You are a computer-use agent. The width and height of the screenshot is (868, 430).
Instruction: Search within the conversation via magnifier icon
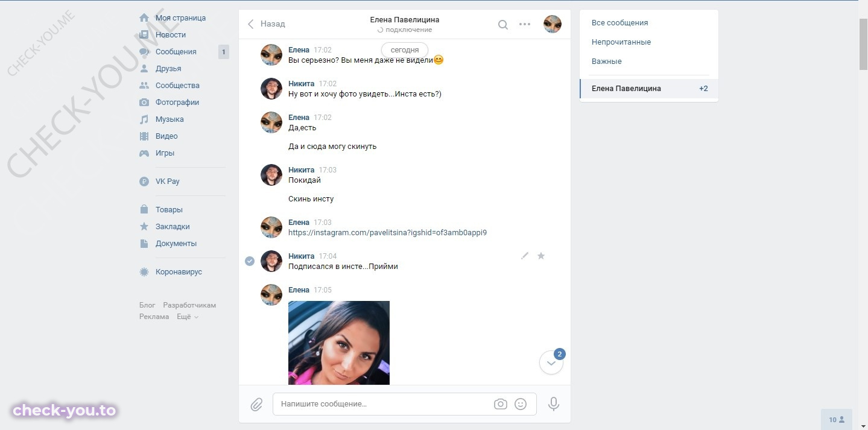(x=503, y=25)
